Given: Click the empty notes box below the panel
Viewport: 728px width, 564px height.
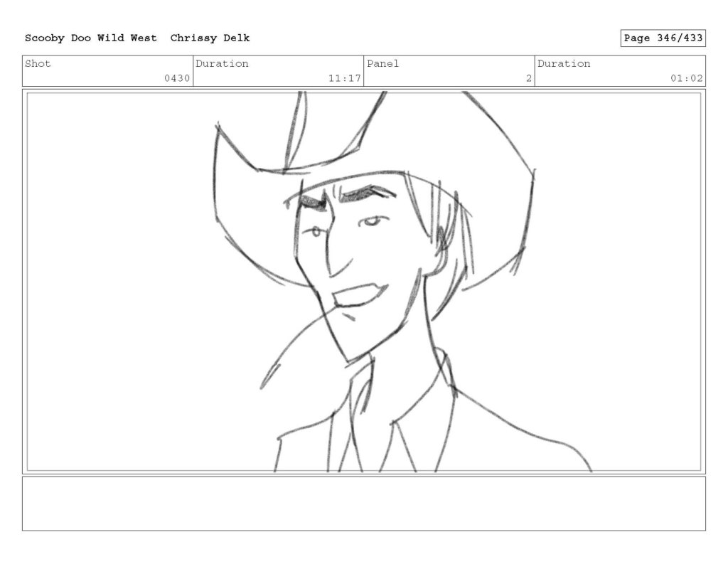Looking at the screenshot, I should [364, 504].
